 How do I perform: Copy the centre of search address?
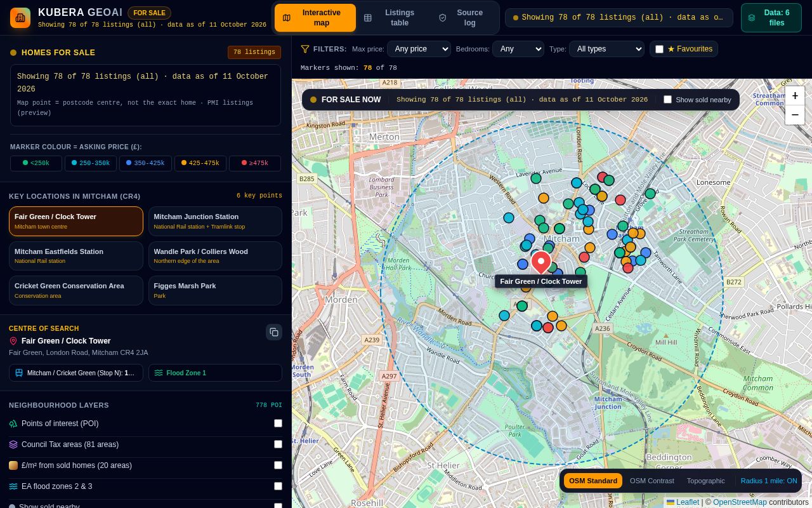274,332
